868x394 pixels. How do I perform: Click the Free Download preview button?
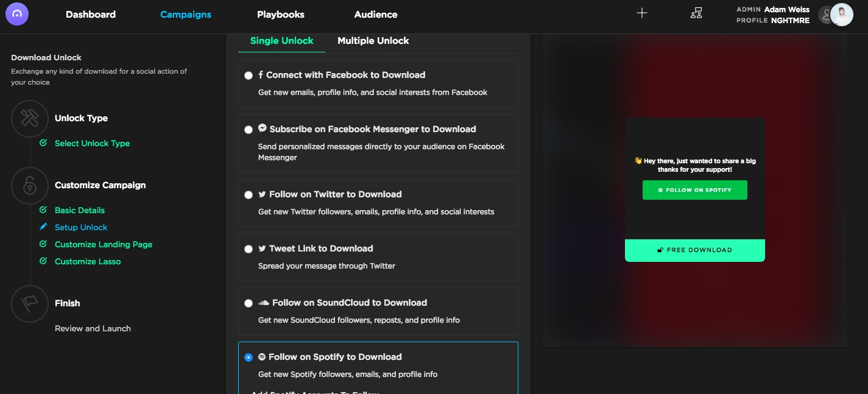pyautogui.click(x=695, y=250)
